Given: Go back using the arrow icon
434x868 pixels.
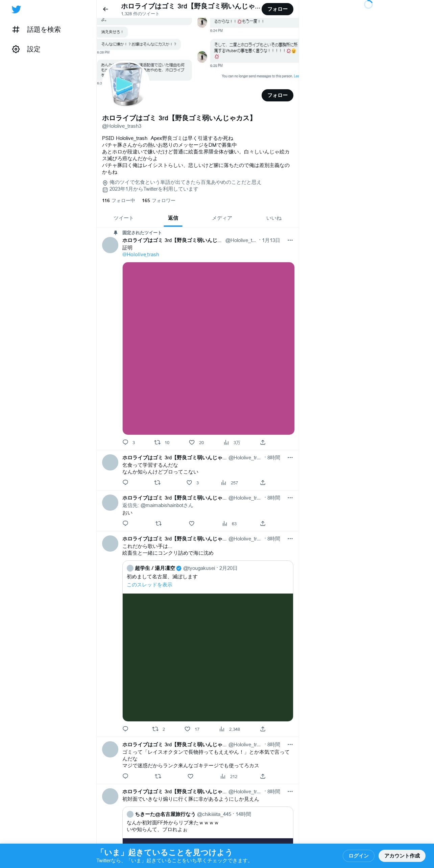Looking at the screenshot, I should tap(105, 9).
